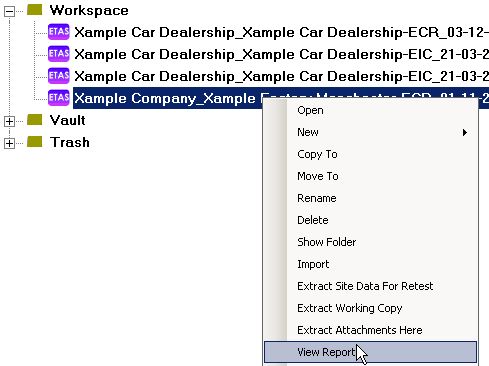
Task: Choose Copy To from the context menu
Action: pyautogui.click(x=371, y=154)
